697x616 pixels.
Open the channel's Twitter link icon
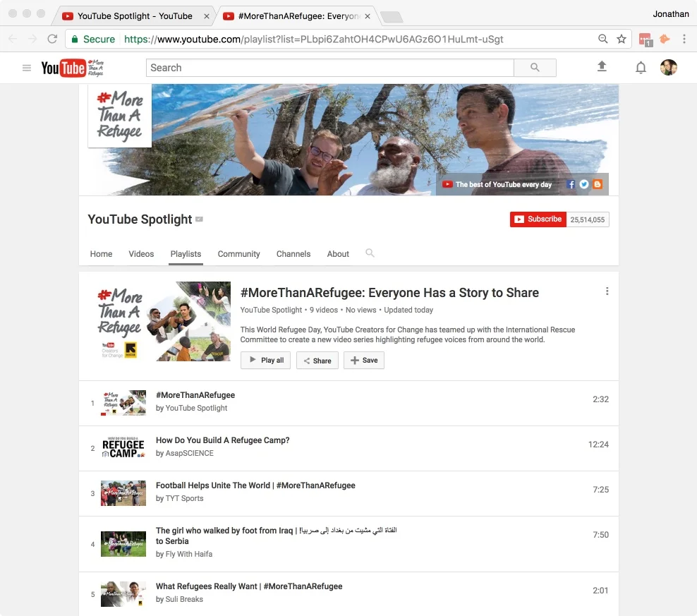click(x=584, y=184)
